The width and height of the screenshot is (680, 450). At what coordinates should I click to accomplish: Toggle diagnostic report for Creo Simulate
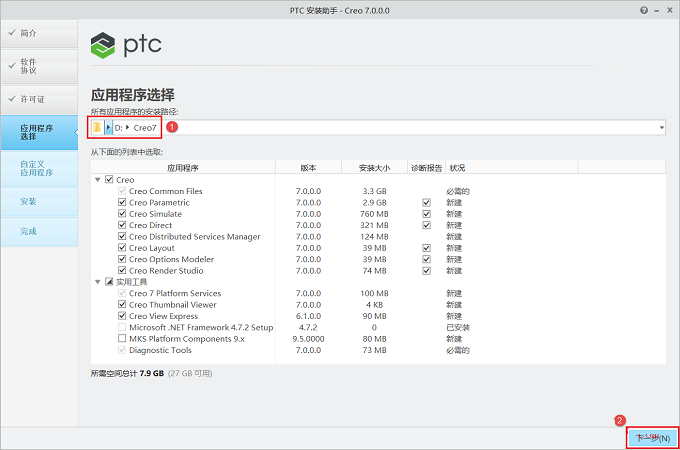427,214
